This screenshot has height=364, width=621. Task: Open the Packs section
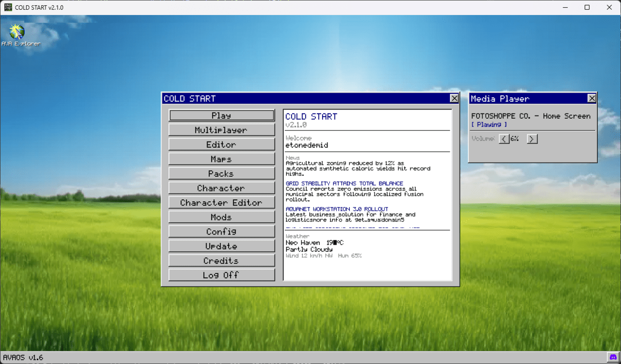pyautogui.click(x=222, y=174)
